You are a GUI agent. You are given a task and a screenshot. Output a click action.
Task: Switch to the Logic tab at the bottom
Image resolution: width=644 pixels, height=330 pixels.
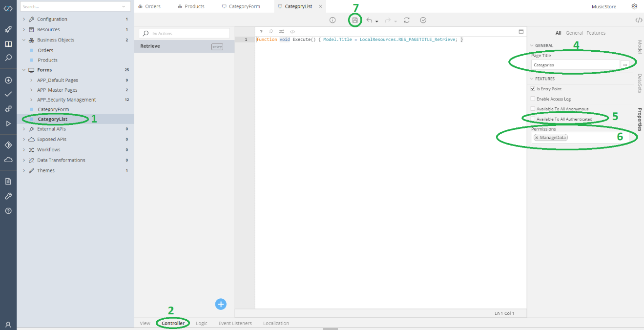tap(201, 323)
